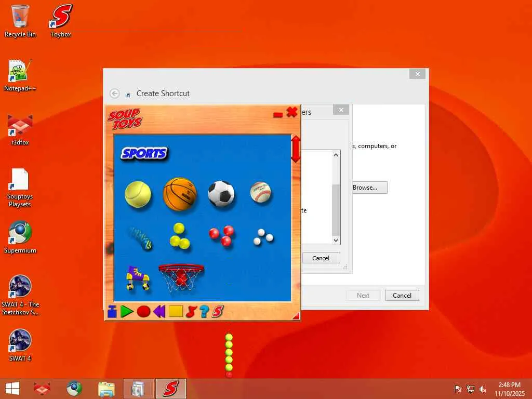Click the Action Center flag tray icon
The width and height of the screenshot is (532, 399).
[x=458, y=389]
